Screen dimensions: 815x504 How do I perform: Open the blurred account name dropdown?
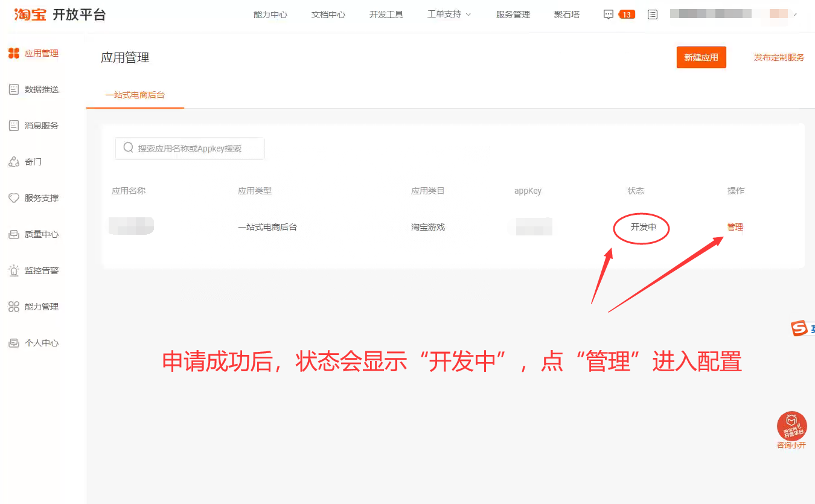733,14
